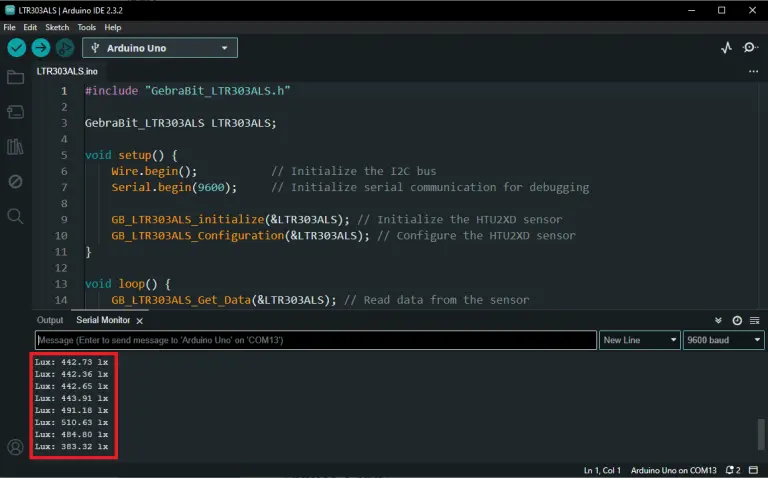The height and width of the screenshot is (478, 768).
Task: Click the Serial.begin(9600) code line
Action: click(x=174, y=187)
